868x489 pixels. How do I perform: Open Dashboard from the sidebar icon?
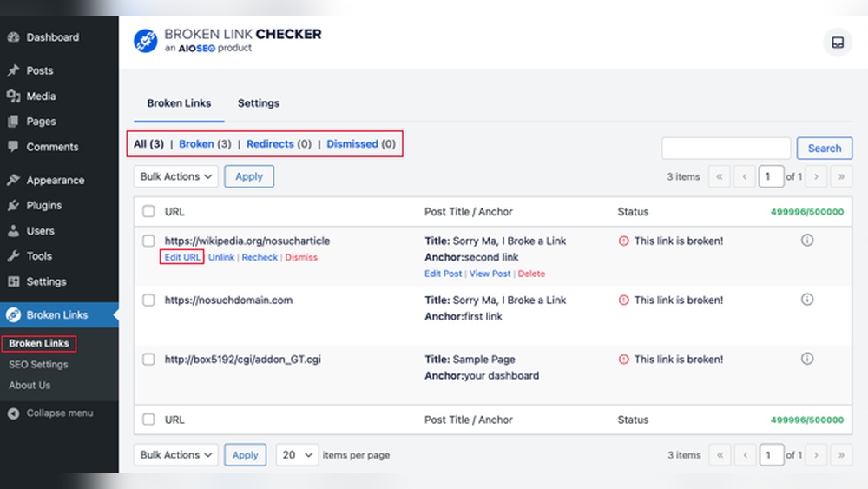[14, 37]
